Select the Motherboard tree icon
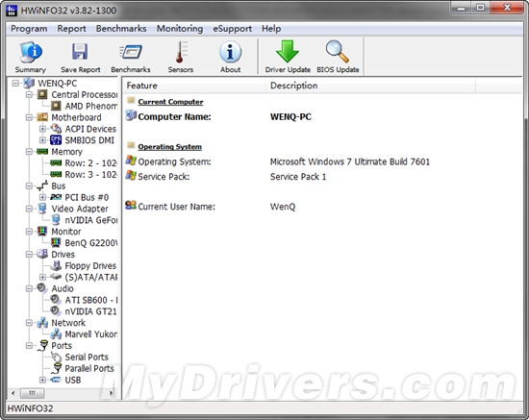This screenshot has height=420, width=529. [x=42, y=117]
